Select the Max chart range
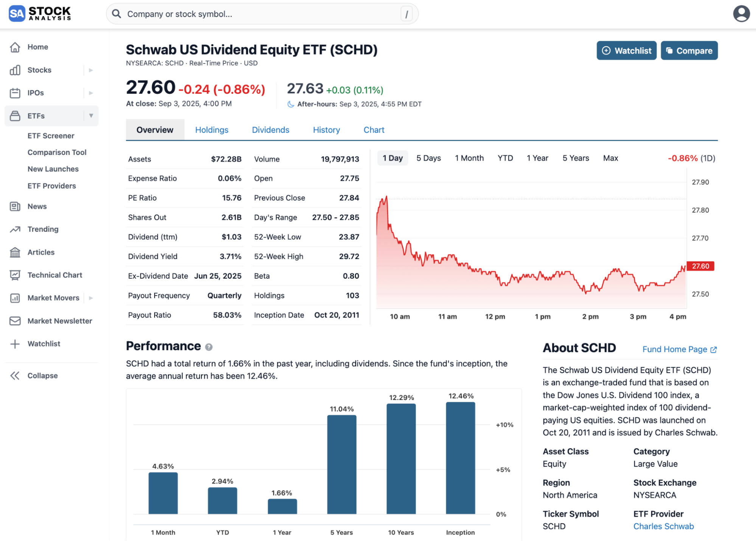The height and width of the screenshot is (541, 756). pyautogui.click(x=610, y=158)
